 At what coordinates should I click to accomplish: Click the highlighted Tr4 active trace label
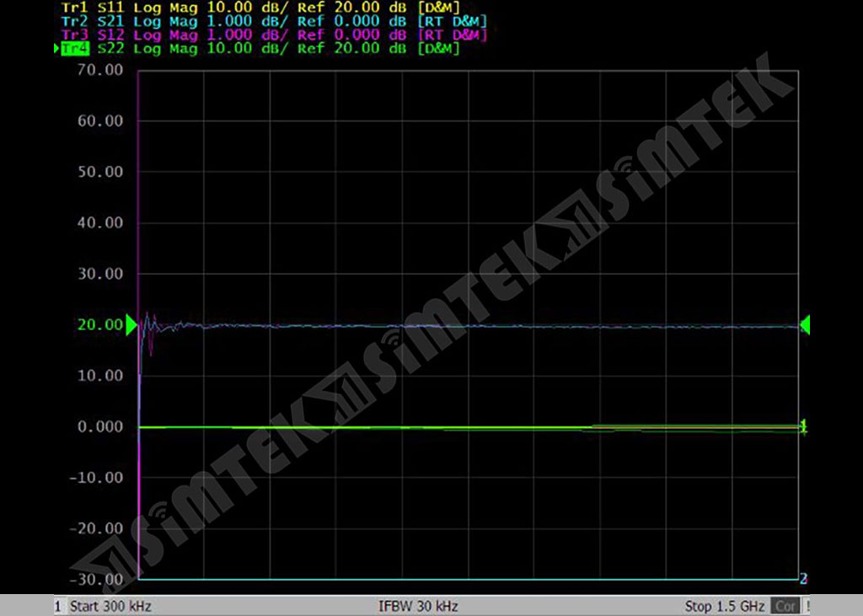75,48
